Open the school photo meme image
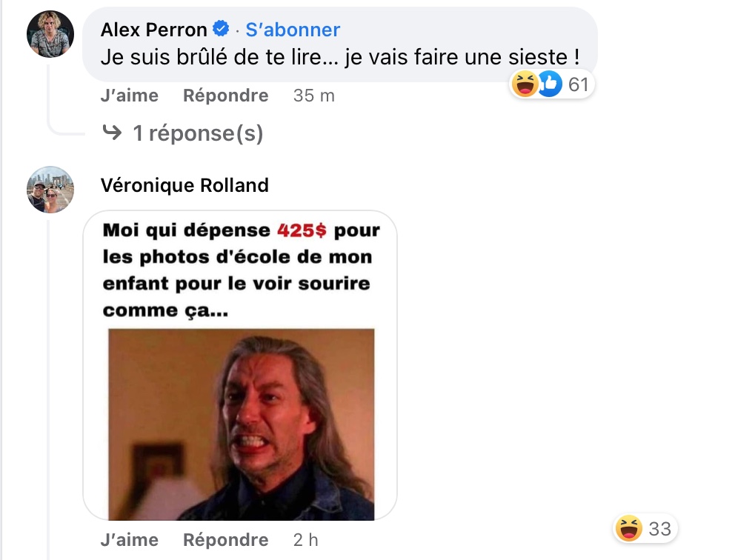 pyautogui.click(x=240, y=365)
